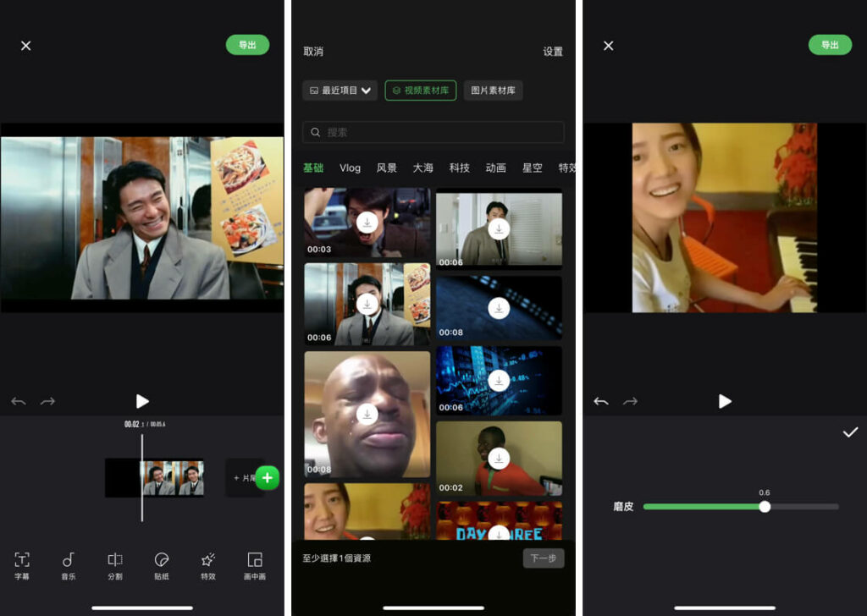Play the video in right editor screen
This screenshot has width=867, height=616.
click(x=725, y=401)
